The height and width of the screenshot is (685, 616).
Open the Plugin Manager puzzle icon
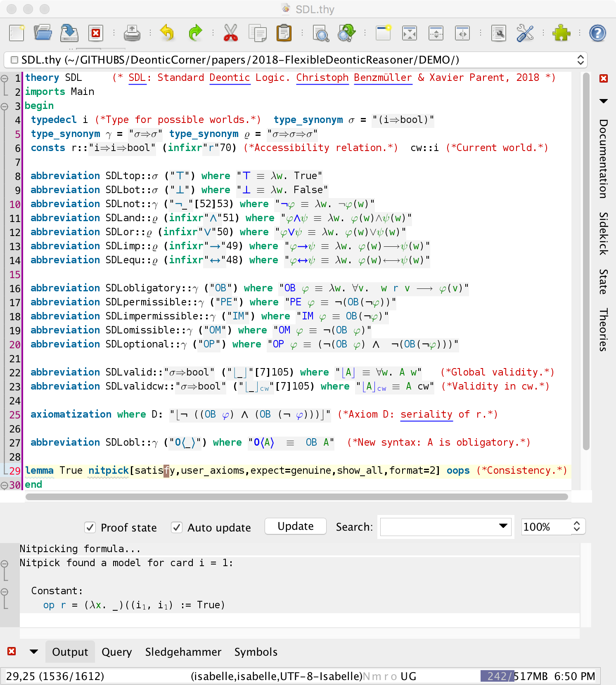point(562,33)
